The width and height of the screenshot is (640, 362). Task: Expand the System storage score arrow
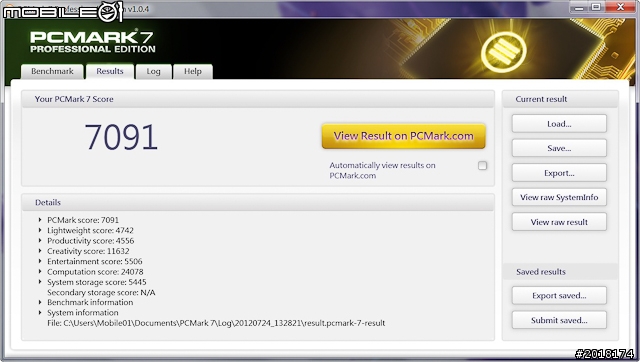tap(40, 282)
